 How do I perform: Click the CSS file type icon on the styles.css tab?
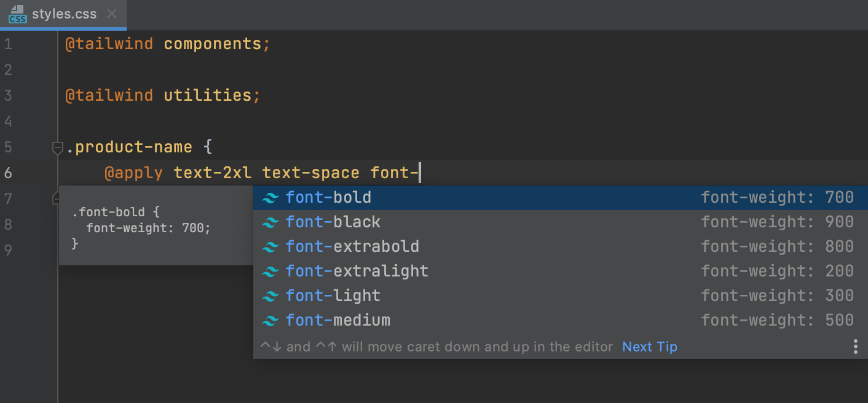(17, 14)
